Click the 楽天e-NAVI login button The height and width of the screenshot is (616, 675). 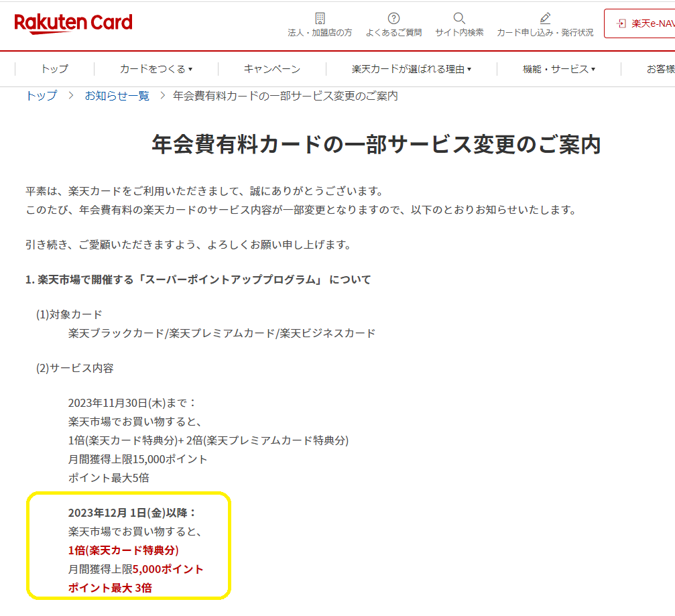[639, 23]
